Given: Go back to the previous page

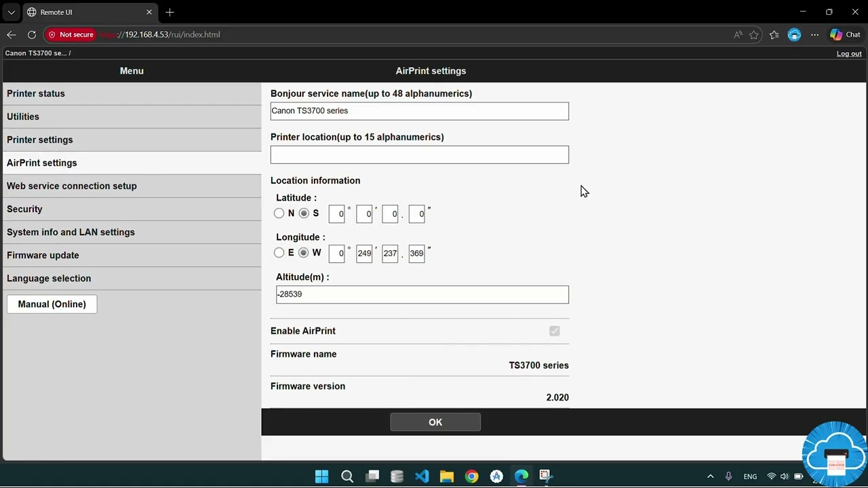Looking at the screenshot, I should pyautogui.click(x=12, y=35).
